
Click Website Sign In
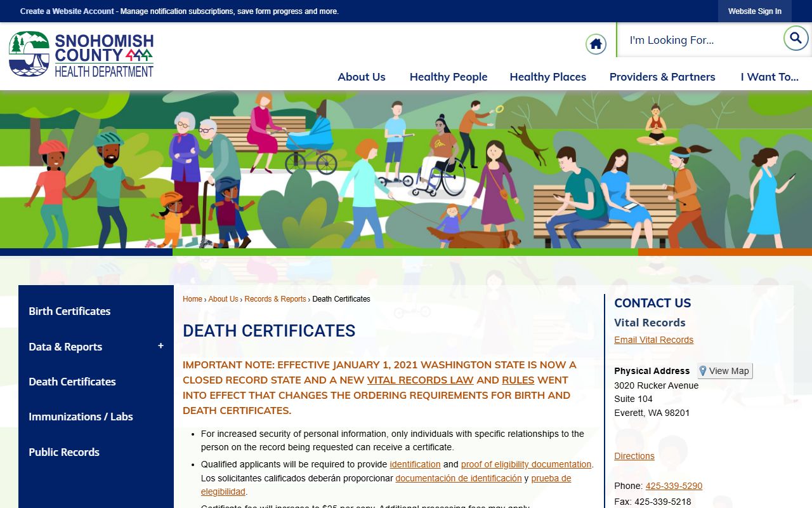(755, 11)
